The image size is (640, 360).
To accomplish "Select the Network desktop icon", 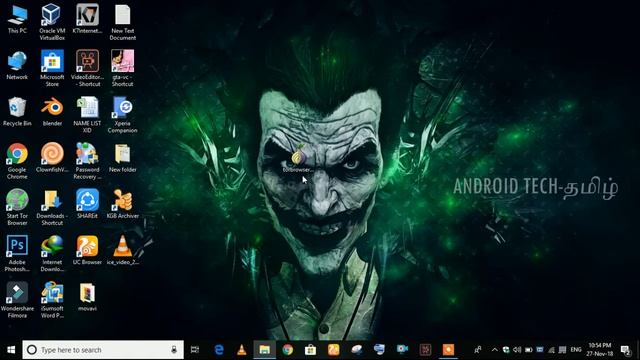I will [17, 65].
